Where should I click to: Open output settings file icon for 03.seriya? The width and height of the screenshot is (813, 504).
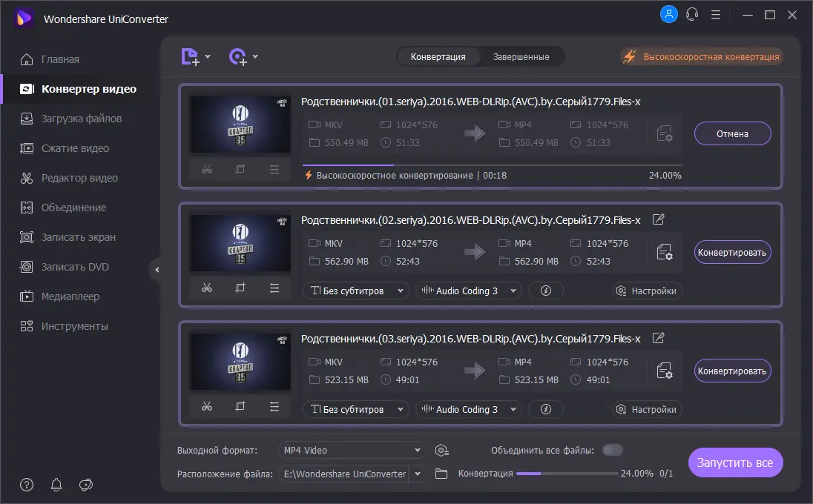(664, 371)
